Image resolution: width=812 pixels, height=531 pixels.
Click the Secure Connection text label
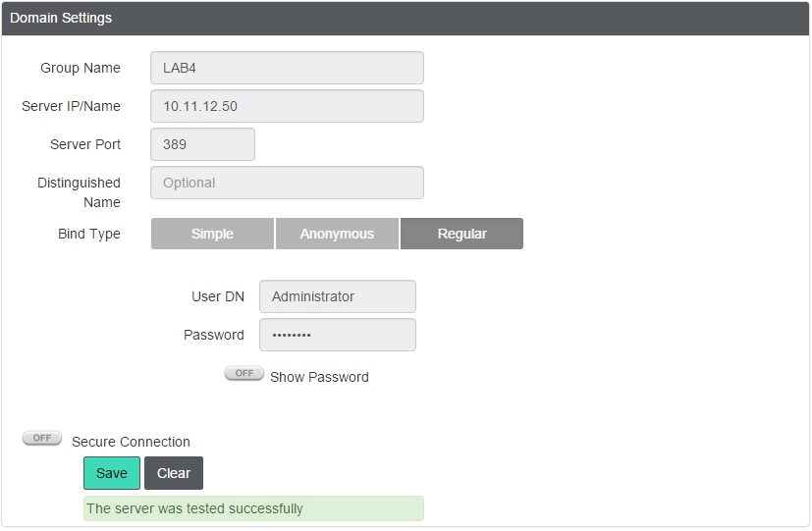point(131,442)
